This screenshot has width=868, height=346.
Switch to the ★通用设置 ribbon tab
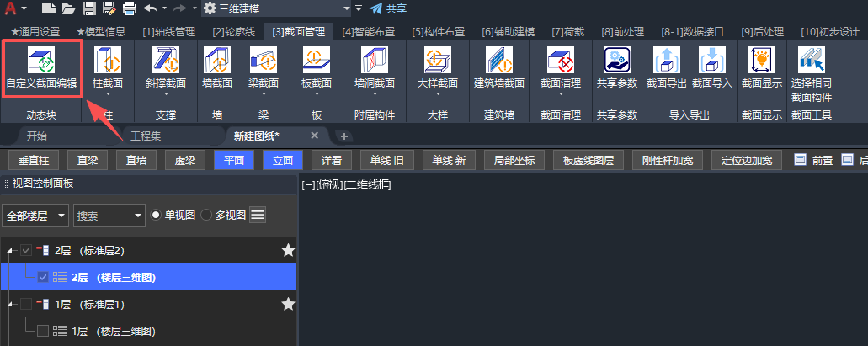(35, 31)
